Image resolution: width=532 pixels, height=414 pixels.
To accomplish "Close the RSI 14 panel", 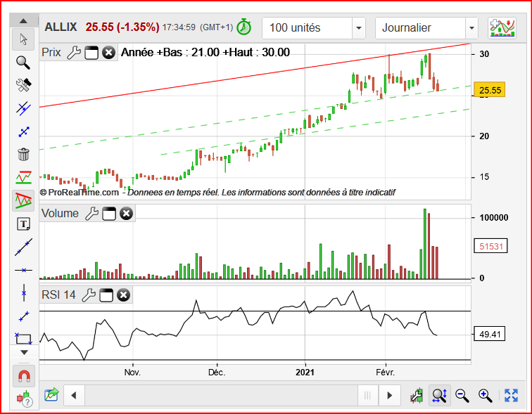I will pyautogui.click(x=124, y=295).
